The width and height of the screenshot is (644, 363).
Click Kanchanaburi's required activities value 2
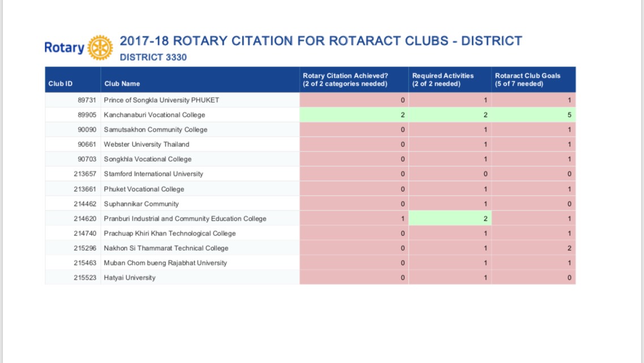pos(485,115)
